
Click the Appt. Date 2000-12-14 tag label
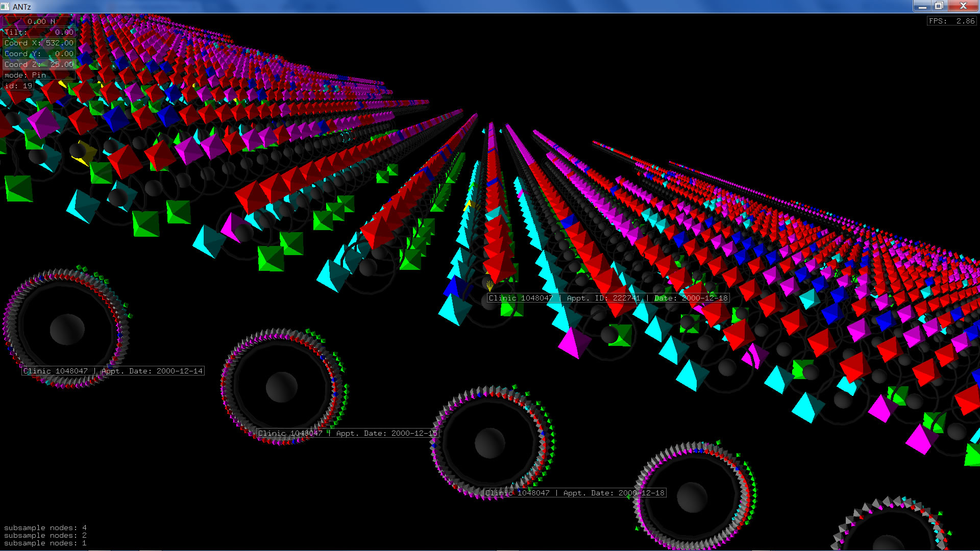(113, 371)
